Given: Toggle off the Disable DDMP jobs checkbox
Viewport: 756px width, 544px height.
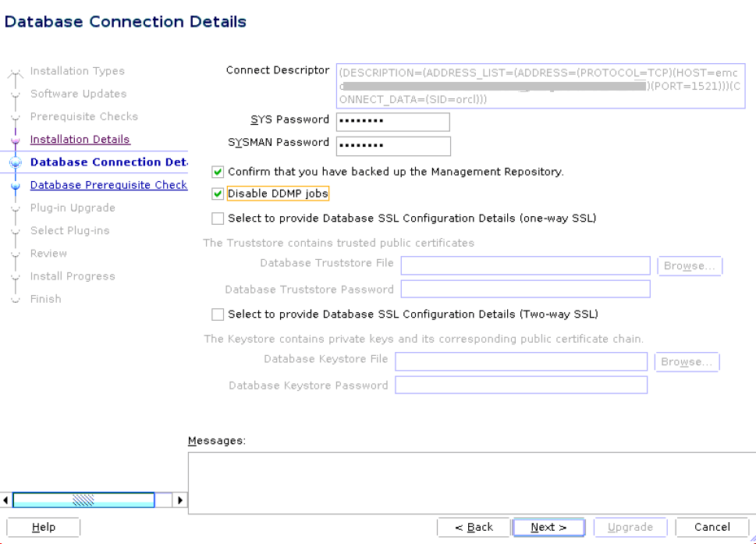Looking at the screenshot, I should (x=217, y=193).
